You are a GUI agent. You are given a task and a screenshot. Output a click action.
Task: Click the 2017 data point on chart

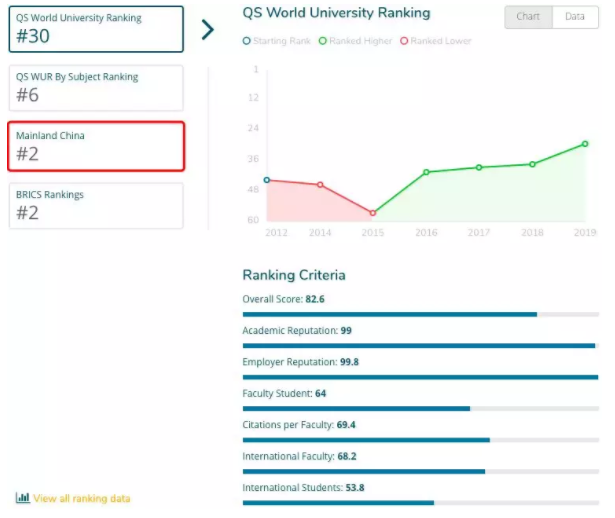[x=479, y=167]
